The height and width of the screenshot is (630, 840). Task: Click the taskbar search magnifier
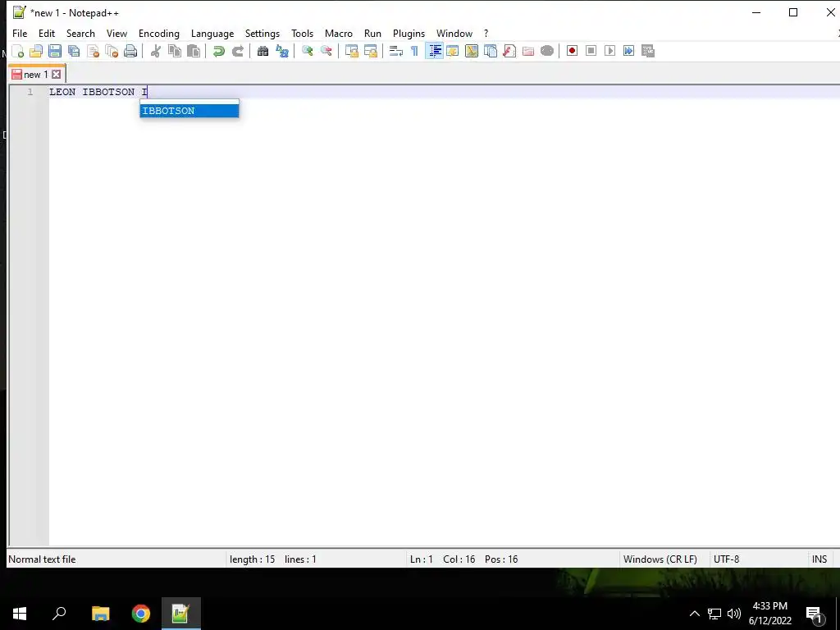pyautogui.click(x=59, y=614)
